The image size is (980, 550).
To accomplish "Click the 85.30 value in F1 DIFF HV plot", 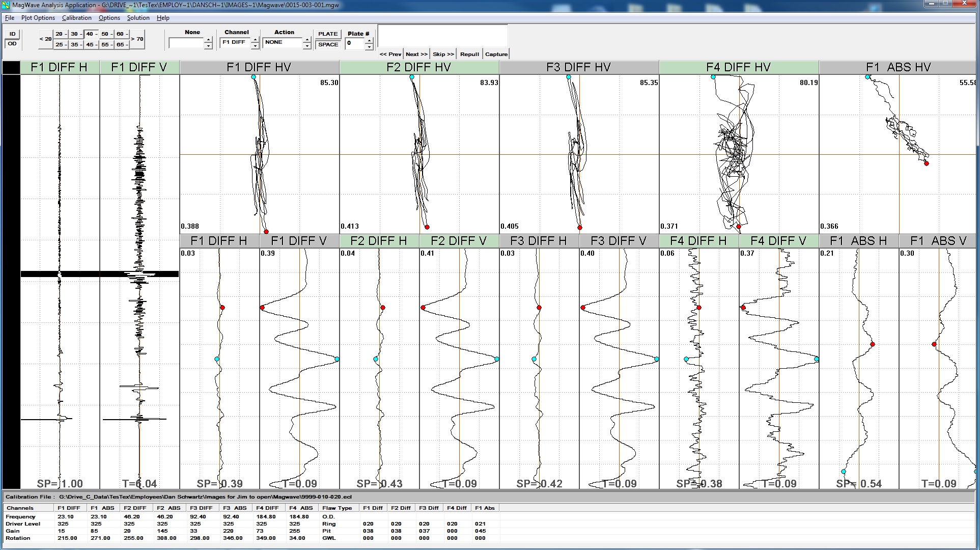I will click(329, 82).
